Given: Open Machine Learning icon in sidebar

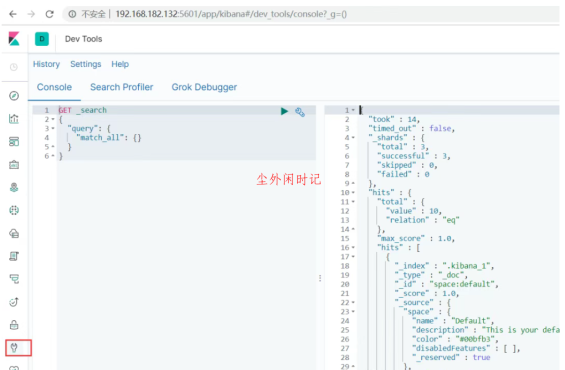Looking at the screenshot, I should tap(14, 210).
